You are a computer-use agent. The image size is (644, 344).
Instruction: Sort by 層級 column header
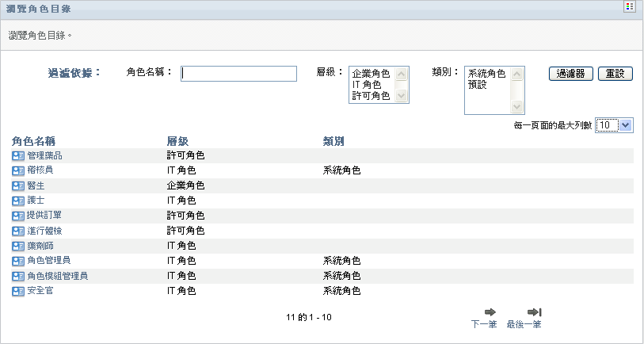[x=177, y=140]
